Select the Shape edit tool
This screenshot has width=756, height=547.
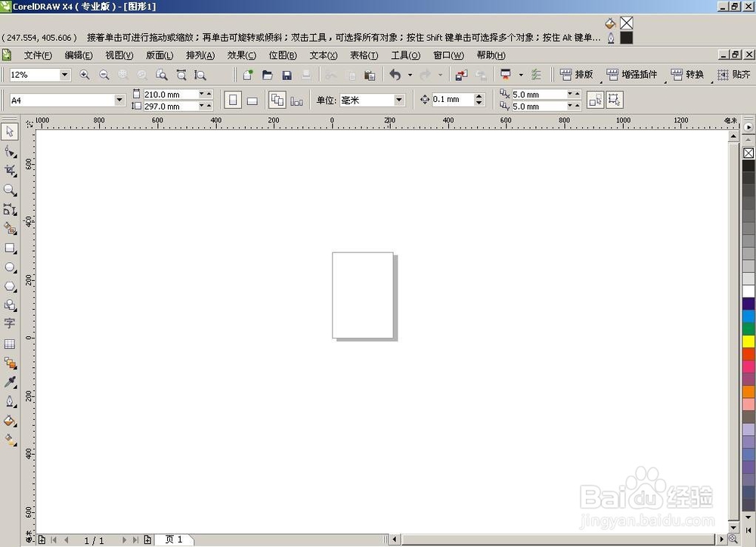coord(10,151)
